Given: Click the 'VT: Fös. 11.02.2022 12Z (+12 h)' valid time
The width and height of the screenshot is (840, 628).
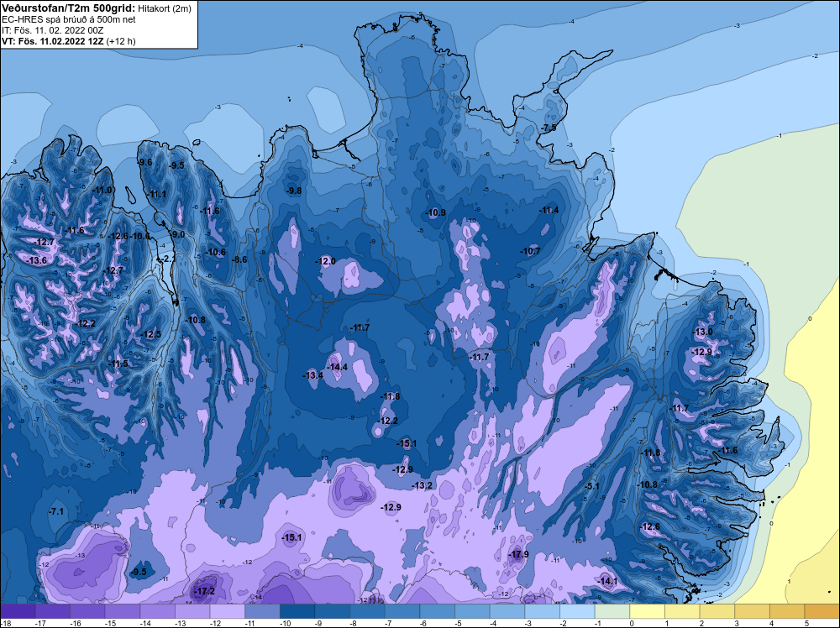Looking at the screenshot, I should (69, 41).
